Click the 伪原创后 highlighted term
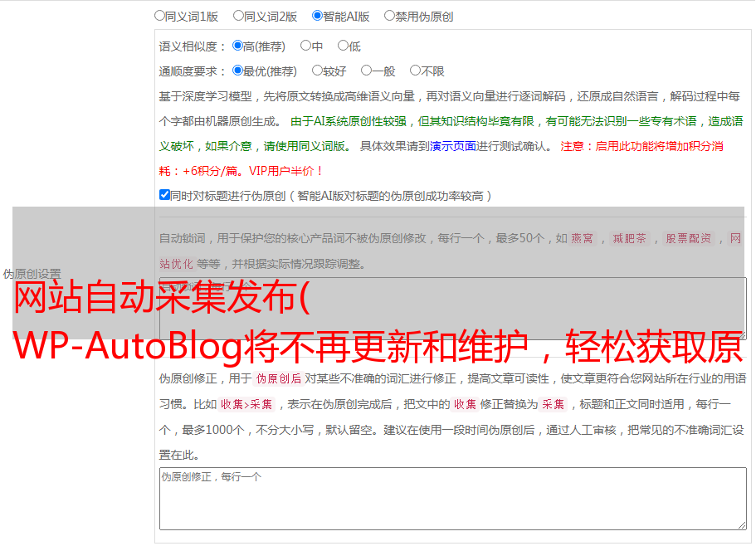Viewport: 756px width, 546px height. (279, 378)
